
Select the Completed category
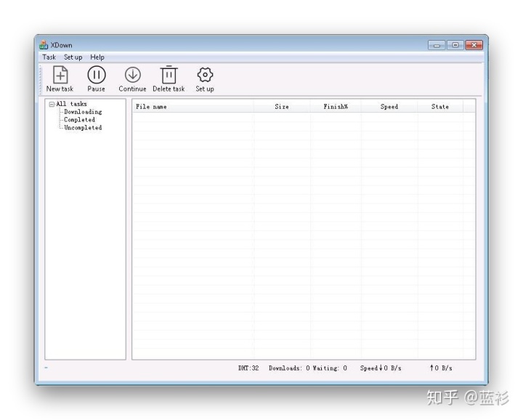(79, 120)
